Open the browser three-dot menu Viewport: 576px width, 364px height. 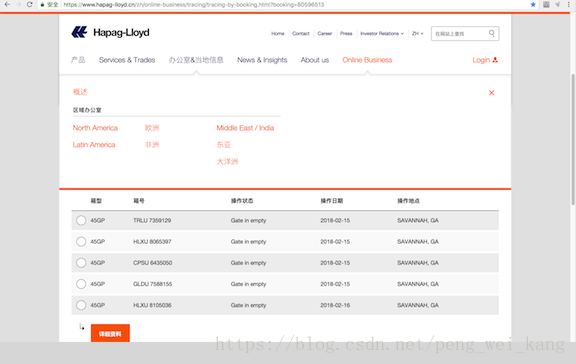569,4
